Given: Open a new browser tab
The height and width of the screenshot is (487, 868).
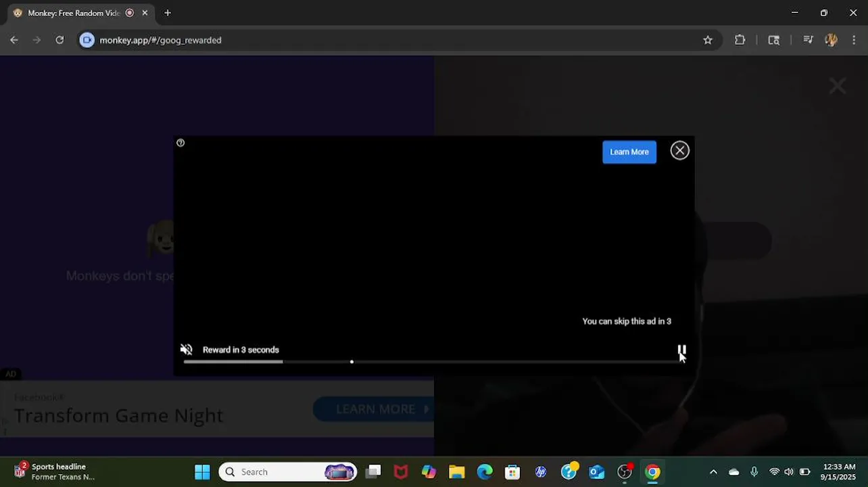Looking at the screenshot, I should click(168, 13).
